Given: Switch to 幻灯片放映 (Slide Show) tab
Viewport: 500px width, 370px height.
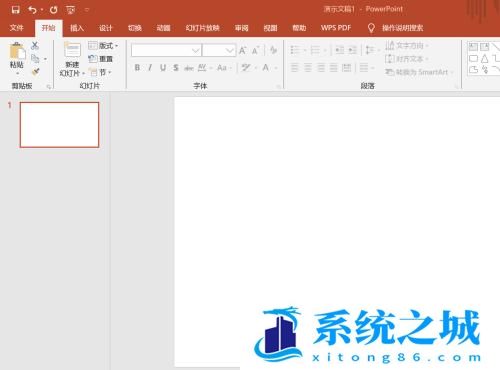Looking at the screenshot, I should [x=203, y=28].
